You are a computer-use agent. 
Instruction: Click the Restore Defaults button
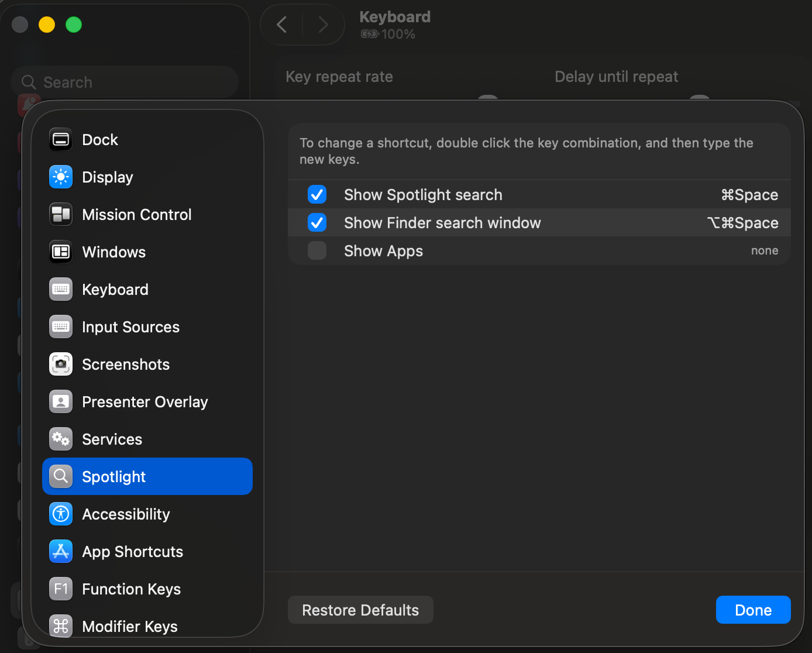tap(360, 610)
